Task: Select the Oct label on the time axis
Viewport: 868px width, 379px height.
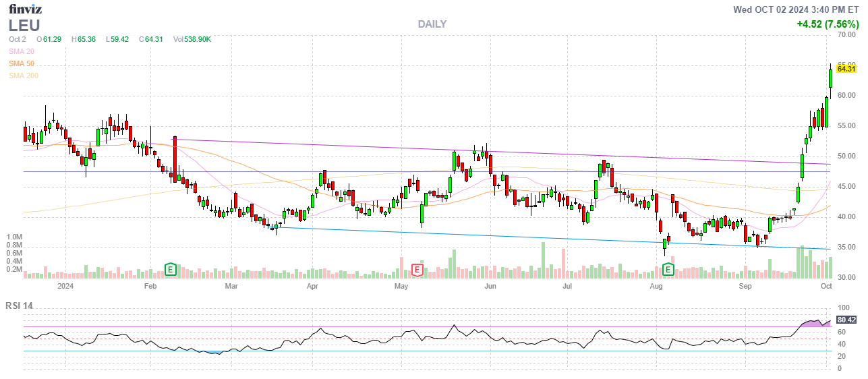Action: tap(826, 286)
